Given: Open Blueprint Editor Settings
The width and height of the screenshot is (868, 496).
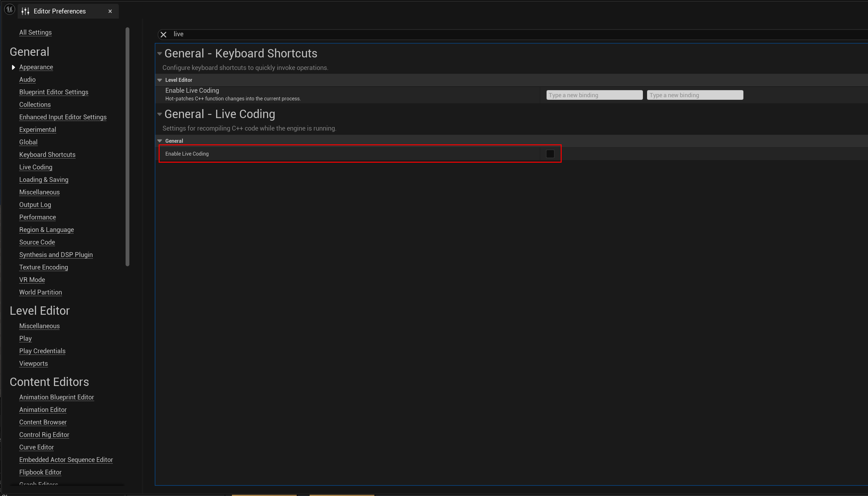Looking at the screenshot, I should [x=54, y=92].
